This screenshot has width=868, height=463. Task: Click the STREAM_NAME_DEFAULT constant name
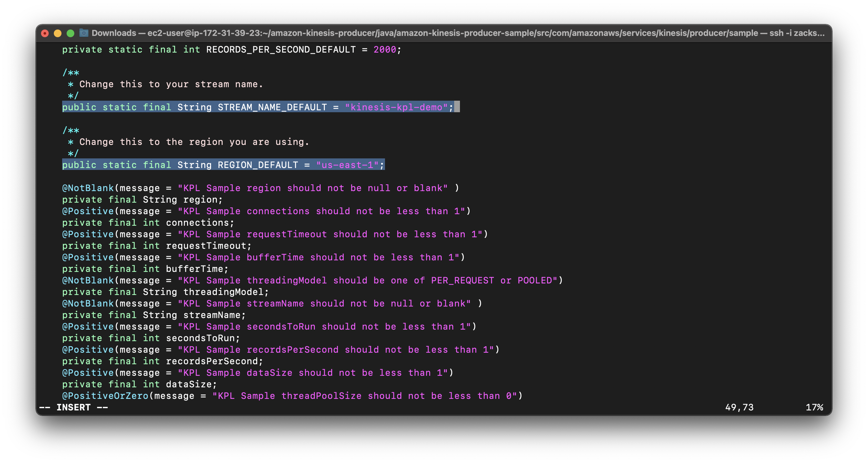[x=272, y=107]
